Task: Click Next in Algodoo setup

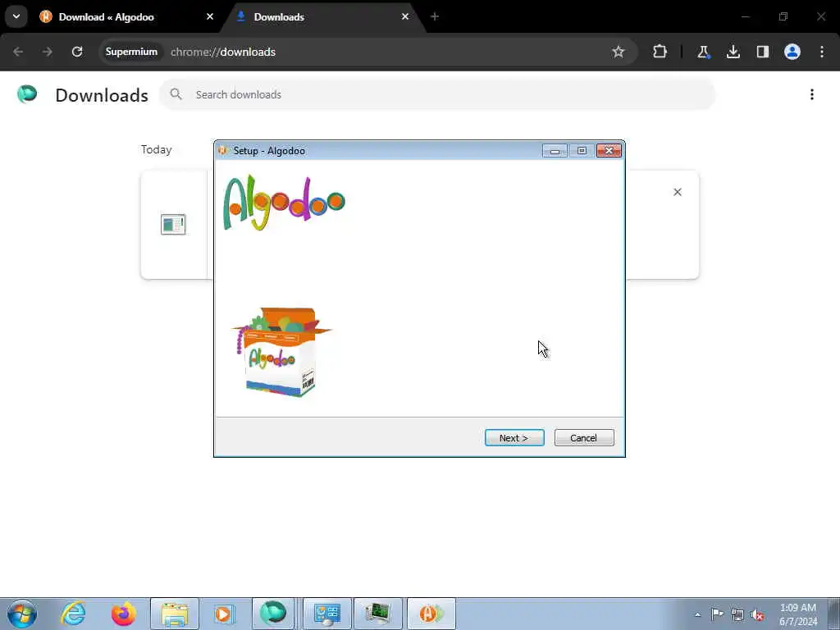Action: click(514, 438)
